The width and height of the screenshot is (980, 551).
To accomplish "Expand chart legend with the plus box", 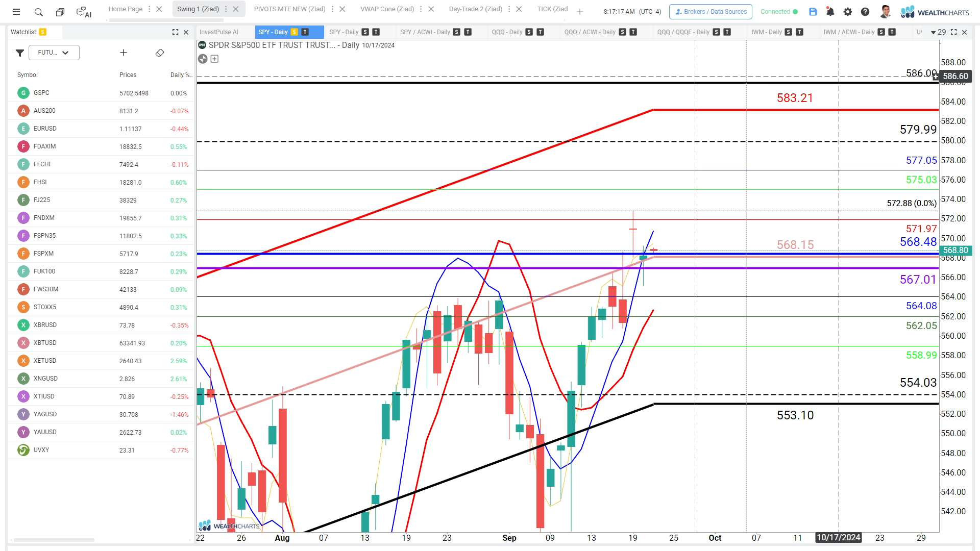I will click(x=214, y=59).
